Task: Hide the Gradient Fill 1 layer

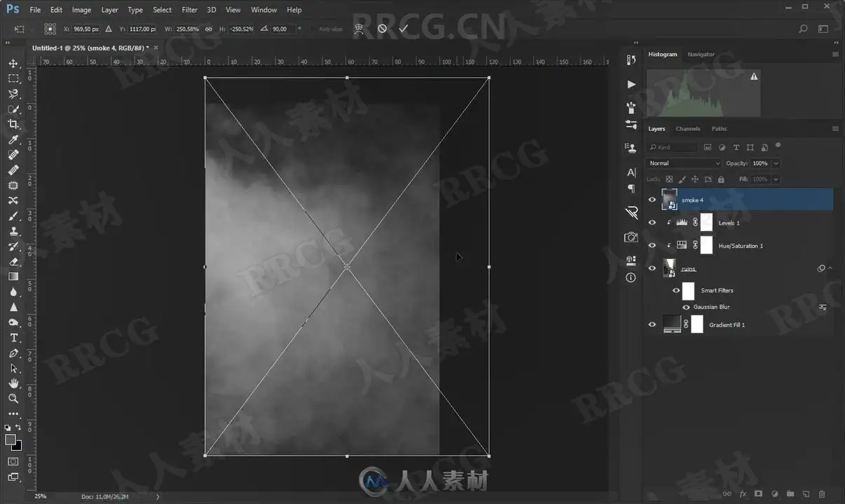Action: click(x=652, y=325)
